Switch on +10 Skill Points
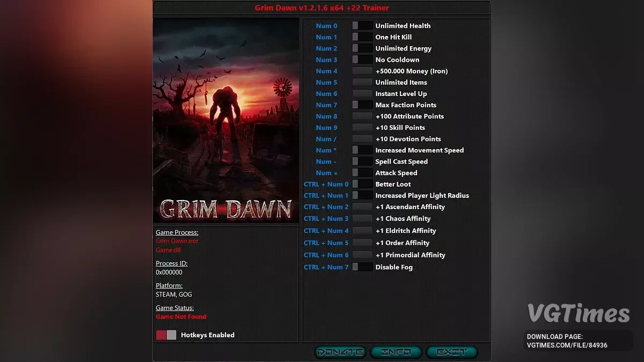The image size is (644, 362). [x=362, y=127]
